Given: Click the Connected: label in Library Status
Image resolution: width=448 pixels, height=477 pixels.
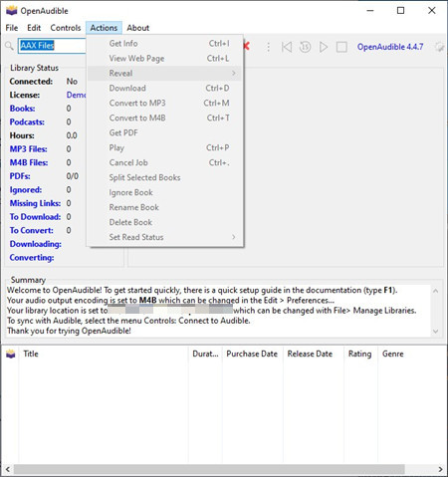Looking at the screenshot, I should (31, 82).
